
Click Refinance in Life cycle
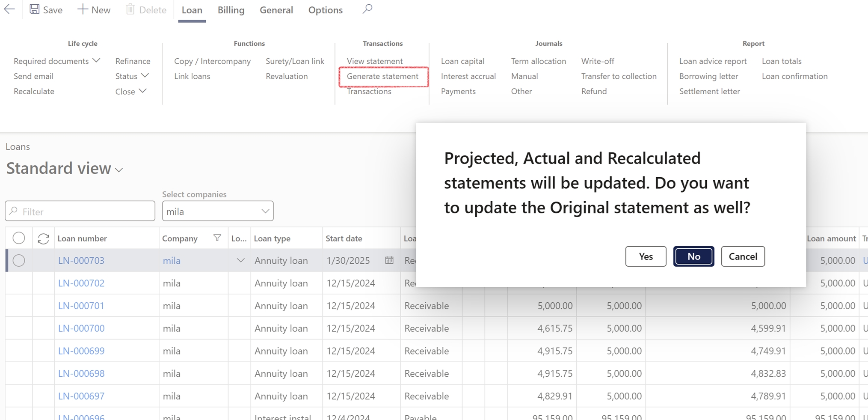133,61
